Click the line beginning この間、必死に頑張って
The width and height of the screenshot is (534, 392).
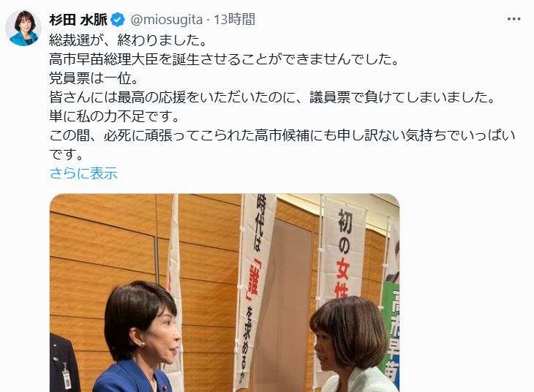pos(282,136)
